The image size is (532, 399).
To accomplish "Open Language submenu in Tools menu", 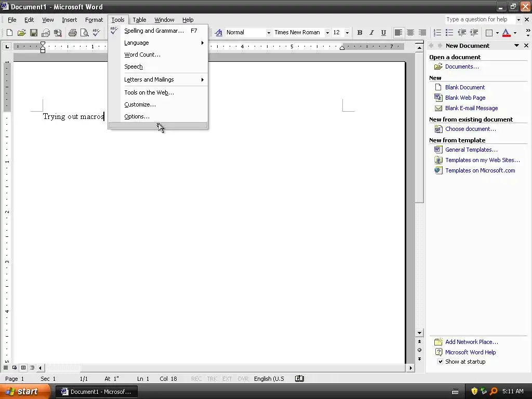I will point(158,43).
